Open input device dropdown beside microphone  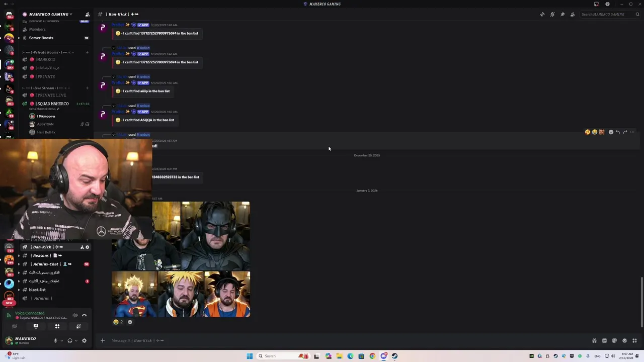point(62,340)
